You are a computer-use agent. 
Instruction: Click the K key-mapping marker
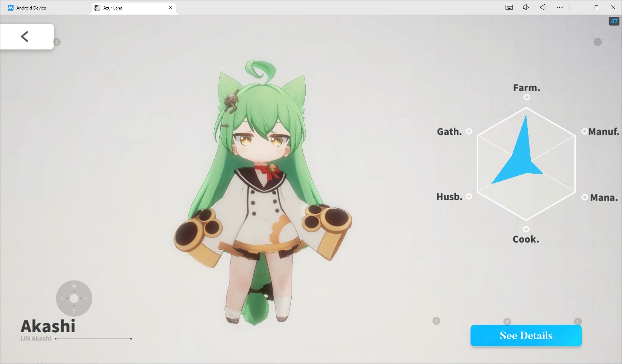pos(507,322)
